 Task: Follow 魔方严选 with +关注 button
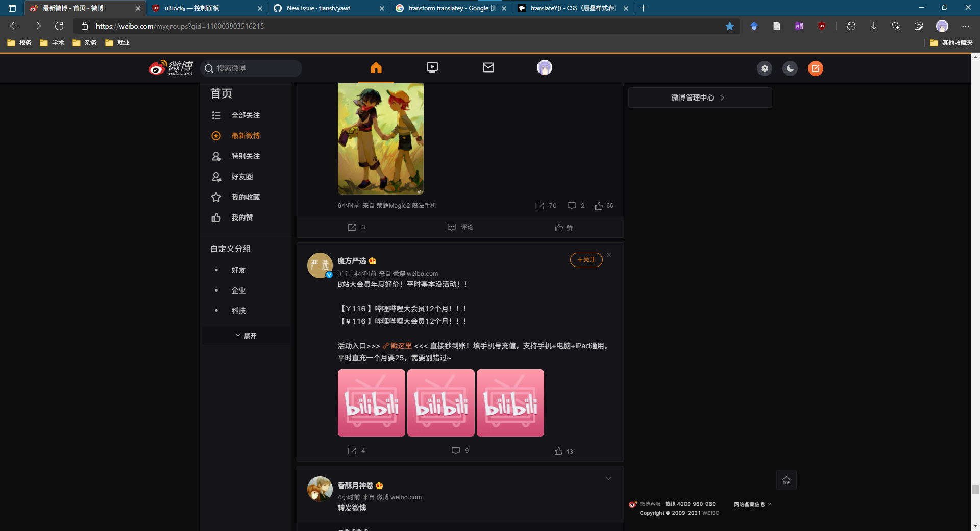coord(586,260)
